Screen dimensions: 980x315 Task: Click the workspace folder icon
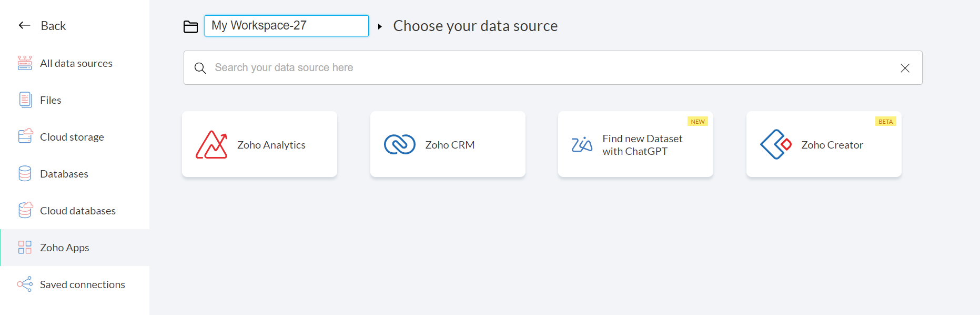(190, 26)
